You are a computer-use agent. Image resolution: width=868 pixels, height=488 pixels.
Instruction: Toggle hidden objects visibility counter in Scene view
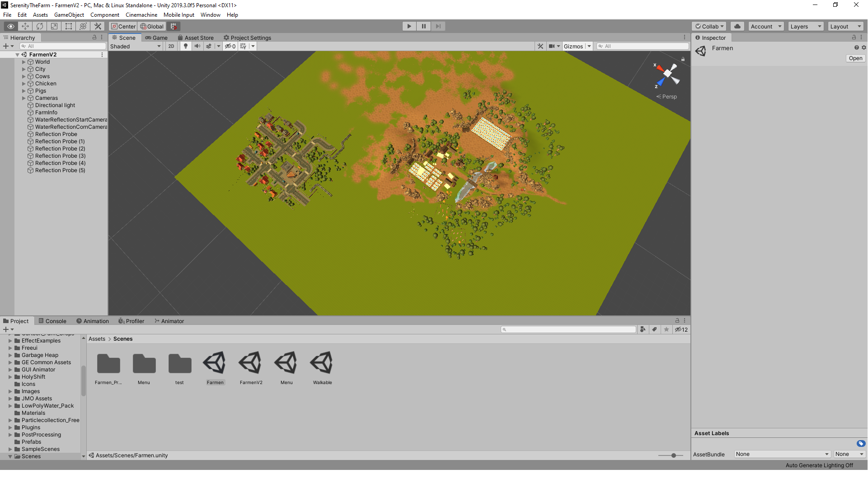click(x=230, y=46)
